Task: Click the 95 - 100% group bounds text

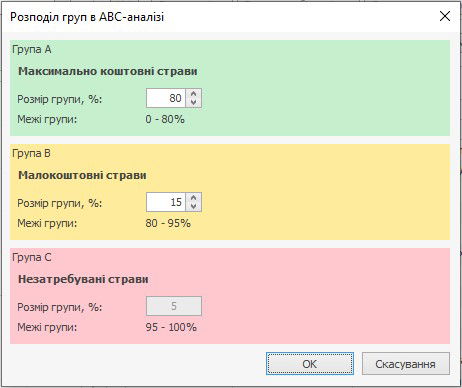Action: click(171, 327)
